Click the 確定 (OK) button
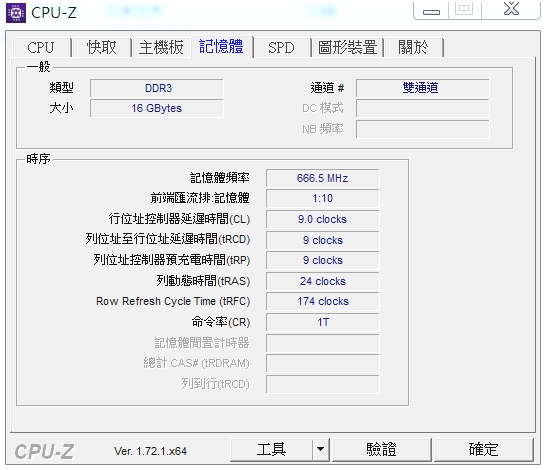This screenshot has width=547, height=470. [484, 449]
